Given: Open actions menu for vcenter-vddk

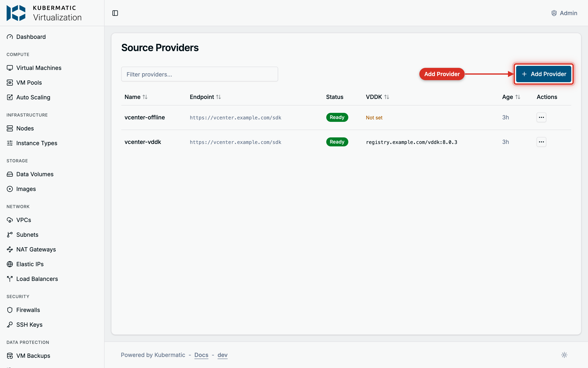Looking at the screenshot, I should pyautogui.click(x=541, y=142).
